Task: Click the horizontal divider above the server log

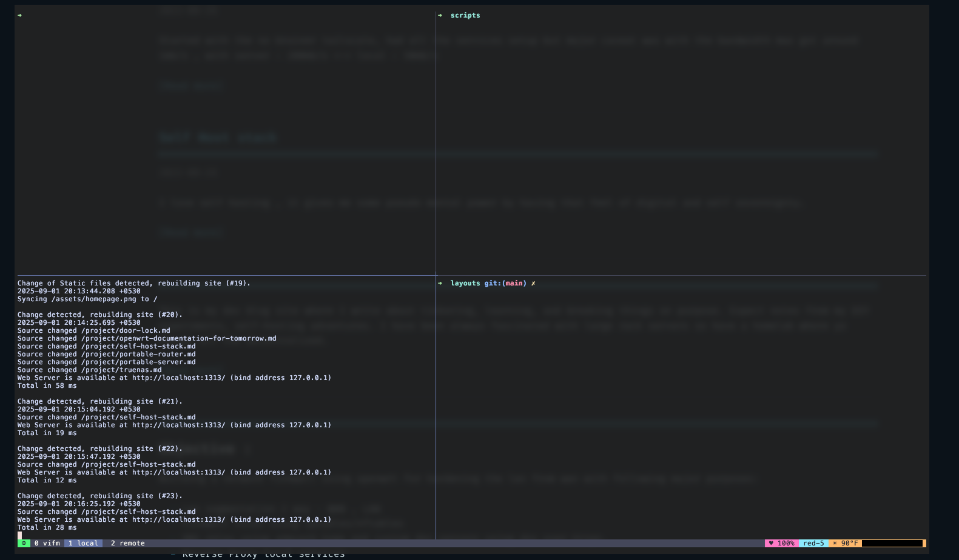Action: pyautogui.click(x=224, y=275)
